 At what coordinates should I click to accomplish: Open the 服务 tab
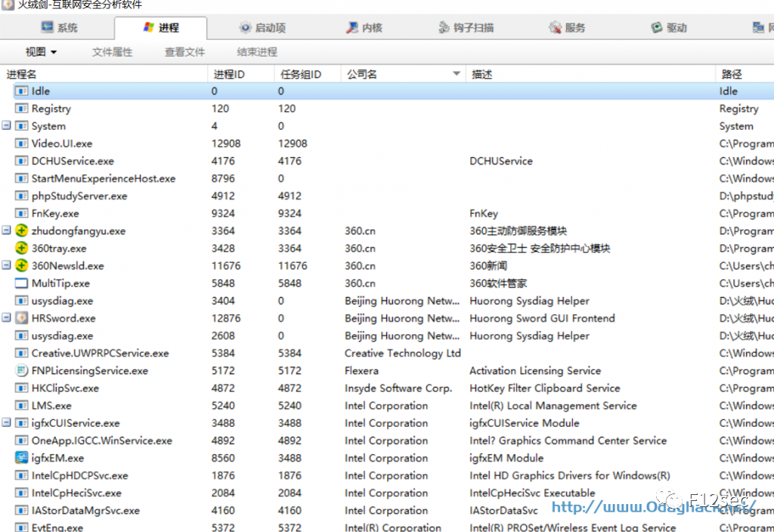tap(567, 28)
